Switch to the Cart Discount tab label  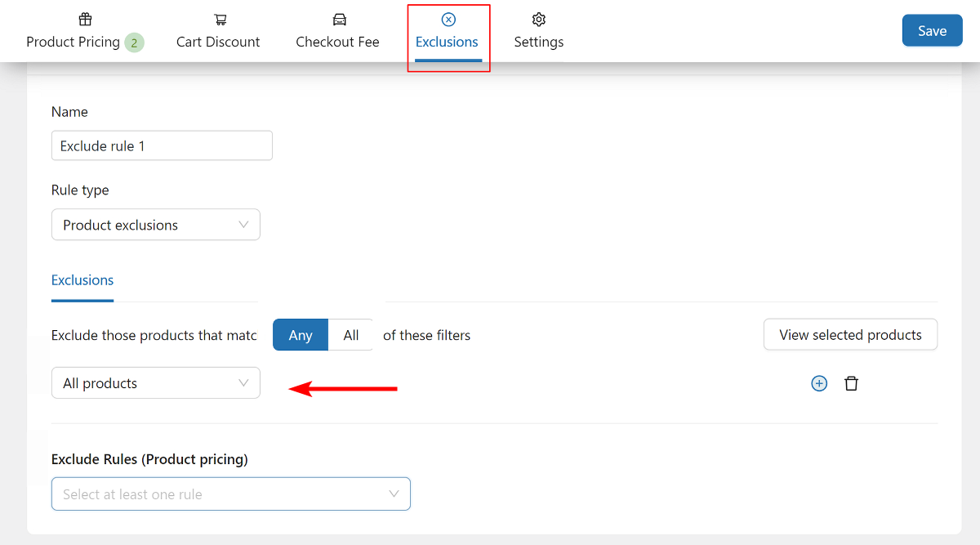coord(218,42)
